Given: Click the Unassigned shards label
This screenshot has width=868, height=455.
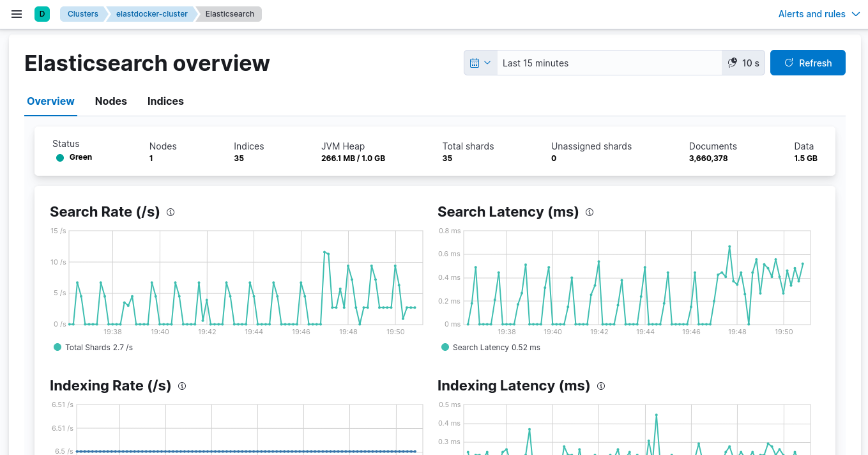Looking at the screenshot, I should (591, 146).
